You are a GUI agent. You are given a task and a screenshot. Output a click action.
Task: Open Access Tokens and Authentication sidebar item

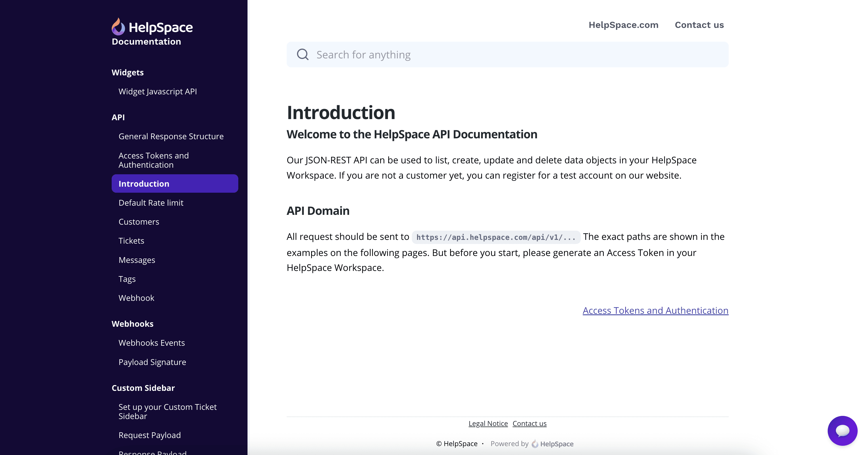(153, 160)
